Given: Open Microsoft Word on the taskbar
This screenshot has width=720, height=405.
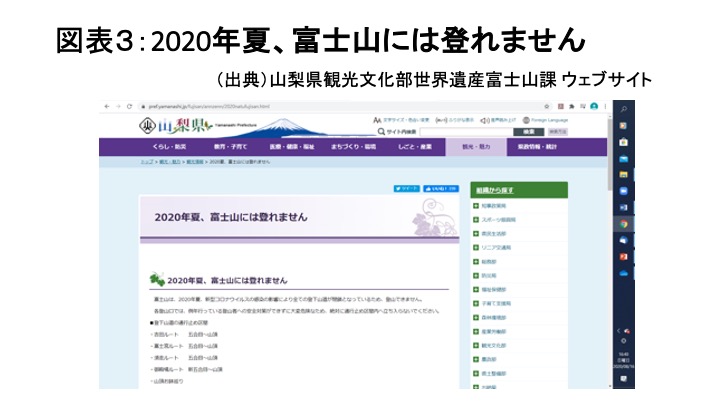Looking at the screenshot, I should (624, 208).
